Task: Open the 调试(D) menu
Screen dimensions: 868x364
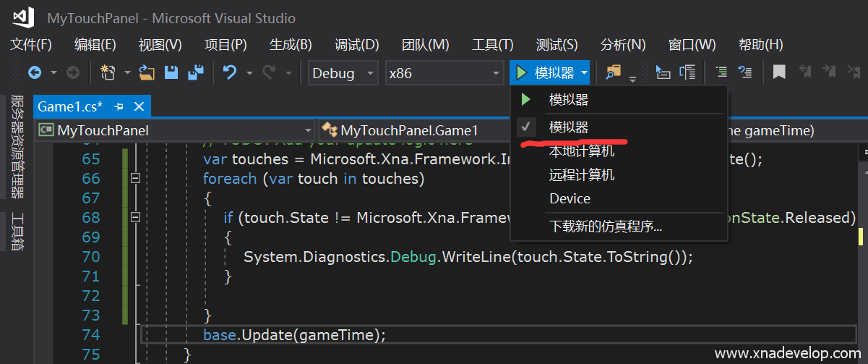Action: pyautogui.click(x=356, y=45)
